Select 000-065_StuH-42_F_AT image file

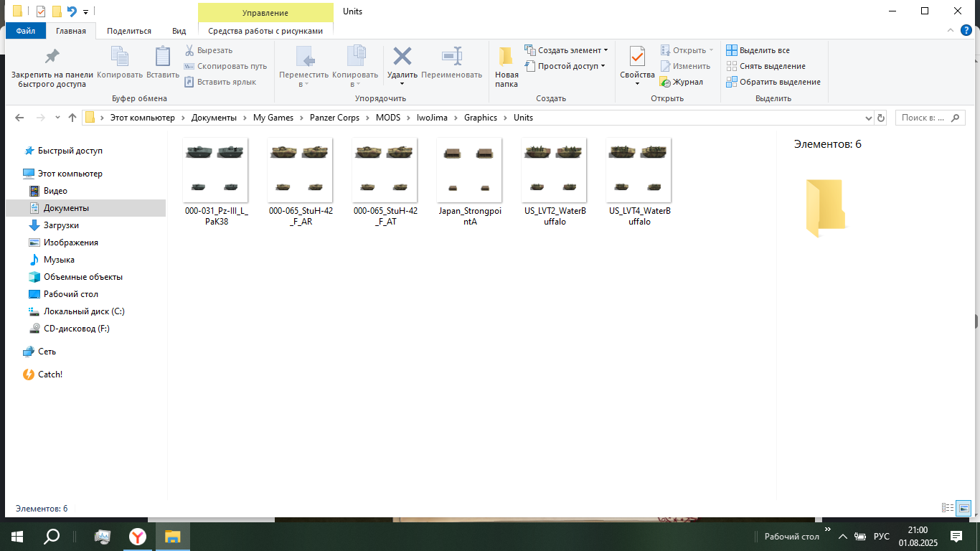click(385, 182)
